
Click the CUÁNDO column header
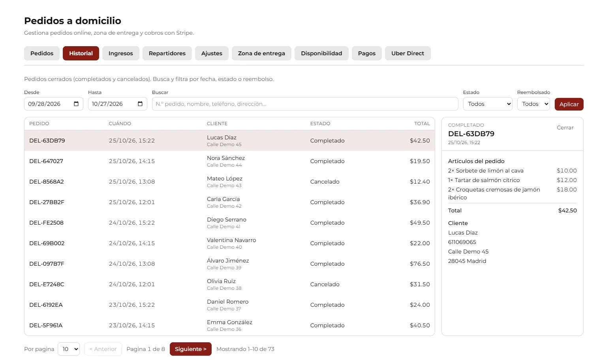pos(120,124)
